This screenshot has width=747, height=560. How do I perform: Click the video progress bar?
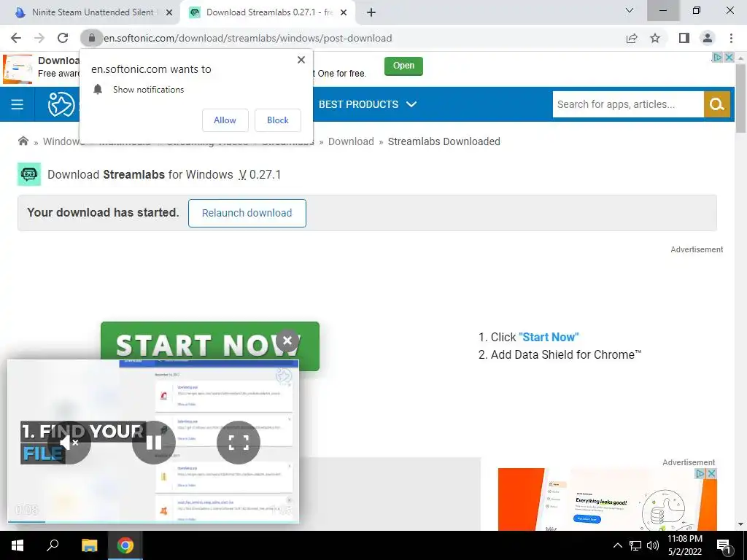coord(153,521)
